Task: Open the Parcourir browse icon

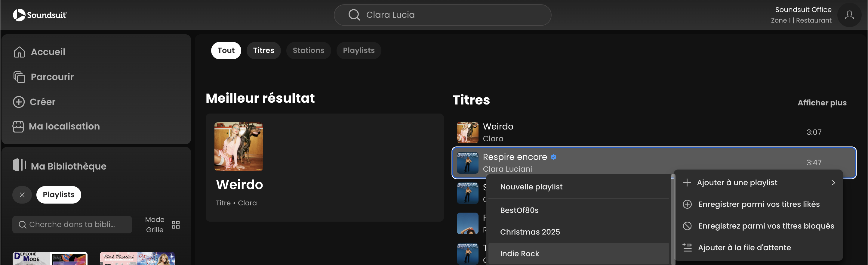Action: 19,77
